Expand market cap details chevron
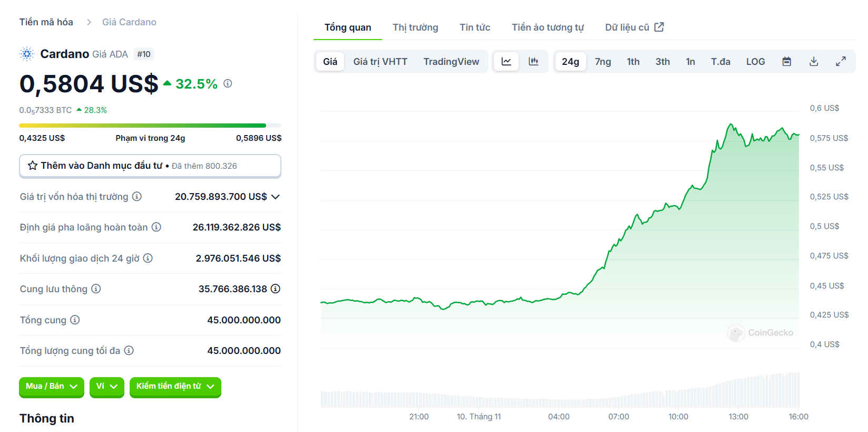 276,197
